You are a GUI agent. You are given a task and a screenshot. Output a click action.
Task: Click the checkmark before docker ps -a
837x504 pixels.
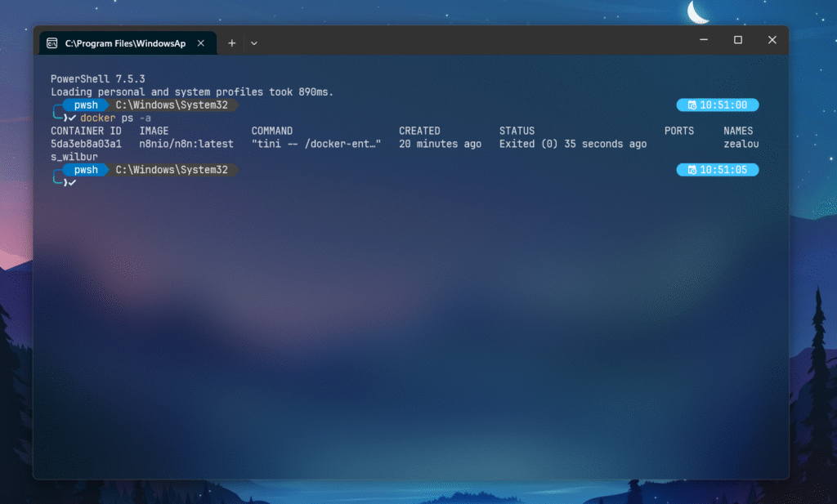(72, 118)
